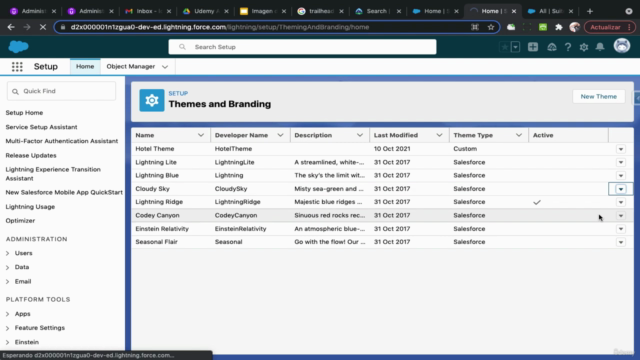Open Optimizer link
The height and width of the screenshot is (360, 640).
tap(20, 220)
